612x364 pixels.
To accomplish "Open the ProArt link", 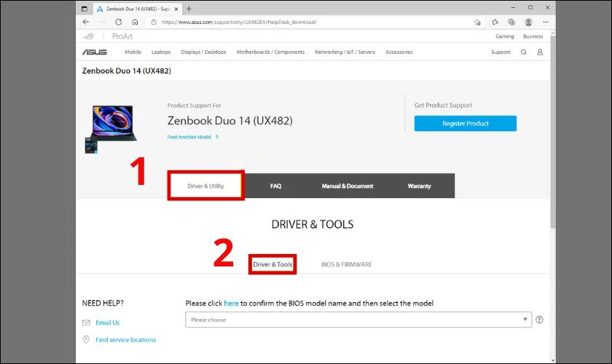I will coord(122,36).
